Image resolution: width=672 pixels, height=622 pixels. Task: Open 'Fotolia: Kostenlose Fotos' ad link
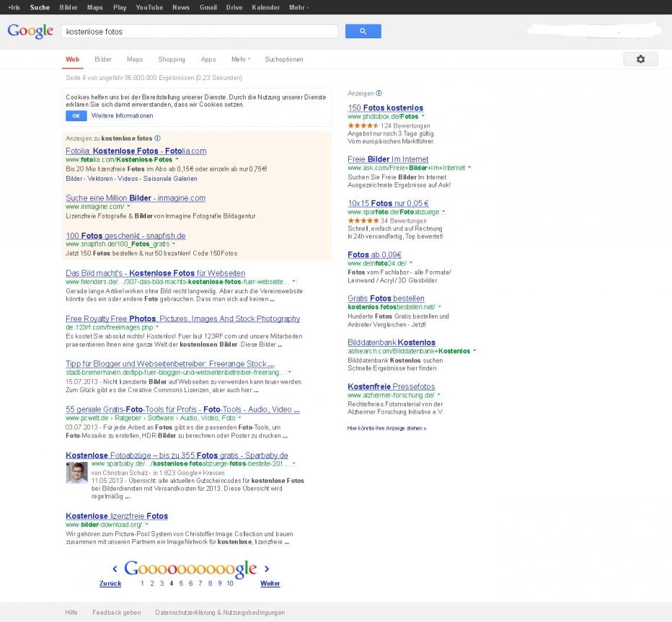click(x=136, y=151)
